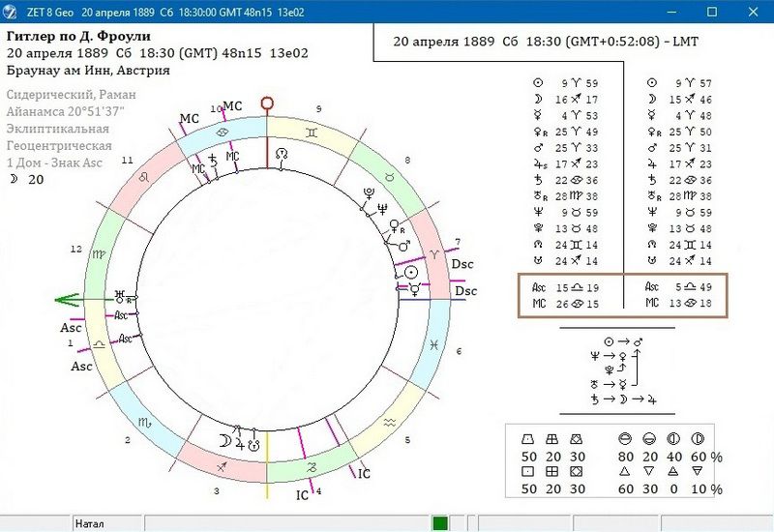Image resolution: width=774 pixels, height=532 pixels.
Task: Select the Asc value '15 Libra 19'
Action: pos(566,287)
